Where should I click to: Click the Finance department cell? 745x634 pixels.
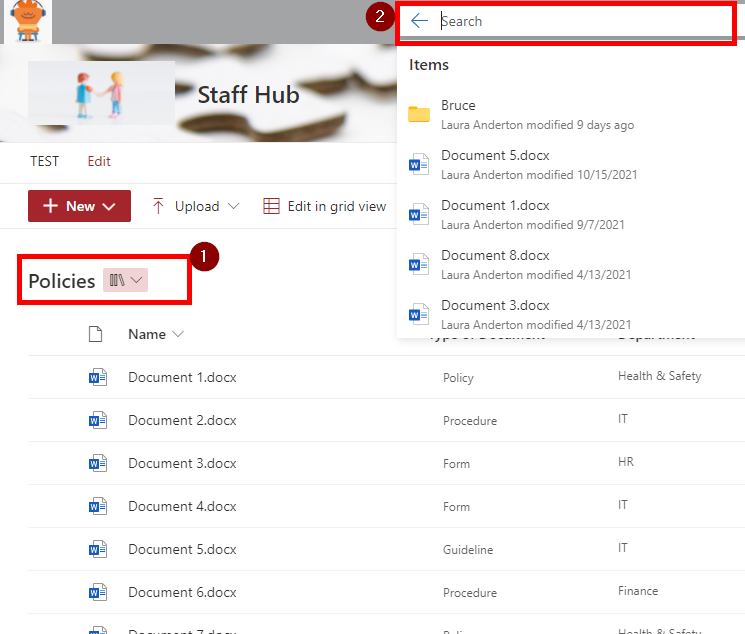coord(638,591)
